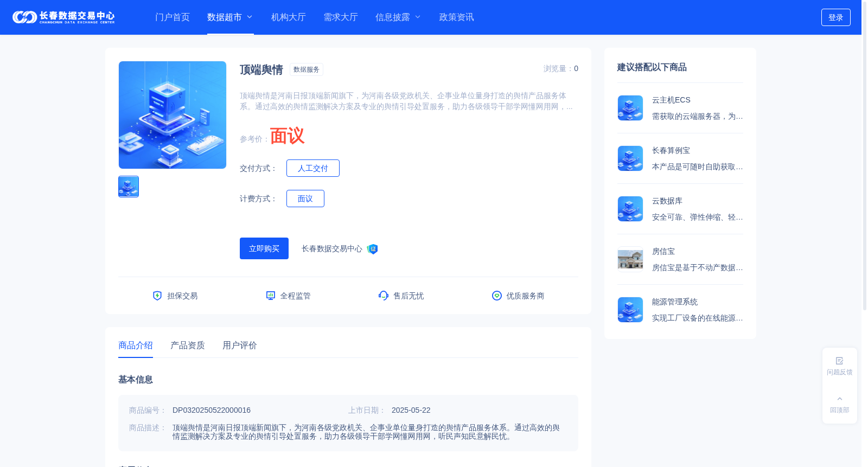Click the 担保交易 shield icon

tap(157, 296)
